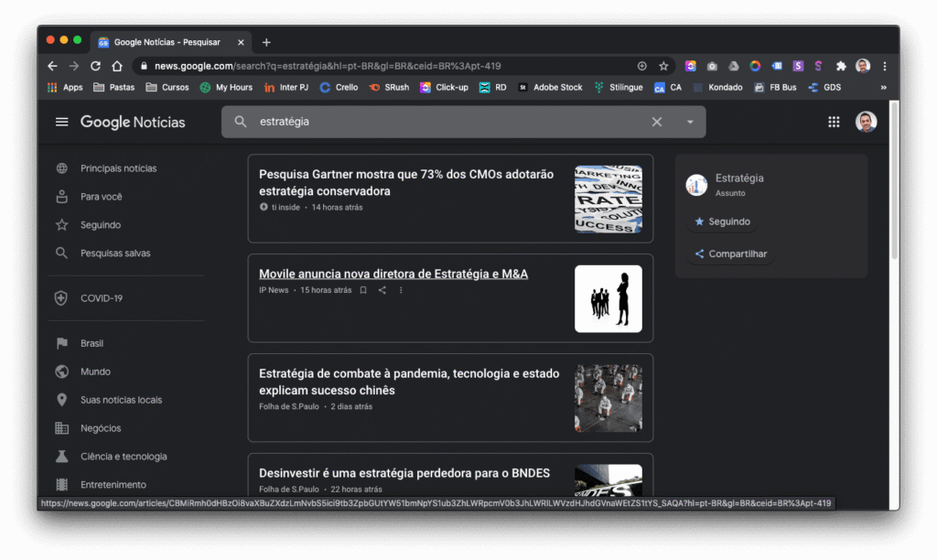Viewport: 937px width, 560px height.
Task: Open the Pastas bookmark folder
Action: (114, 87)
